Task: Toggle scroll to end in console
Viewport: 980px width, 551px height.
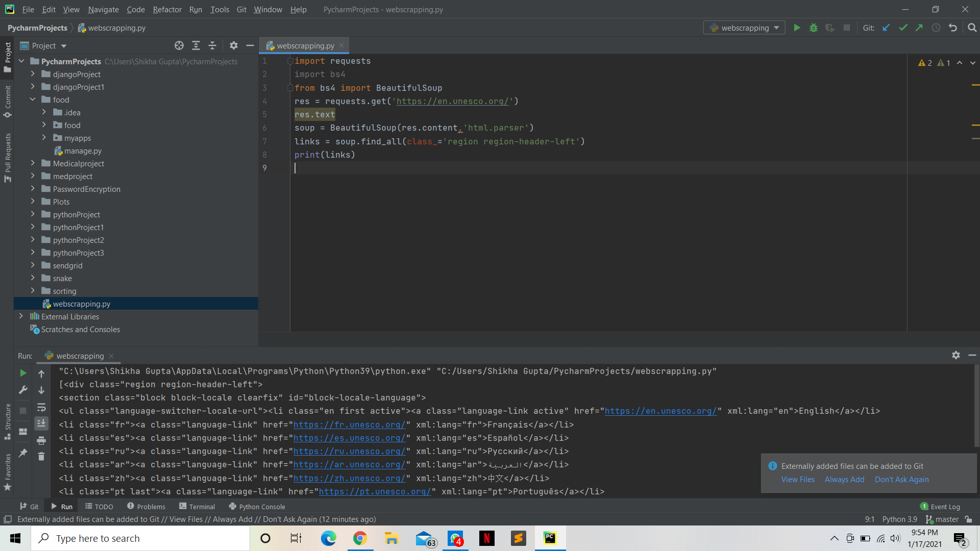Action: (41, 423)
